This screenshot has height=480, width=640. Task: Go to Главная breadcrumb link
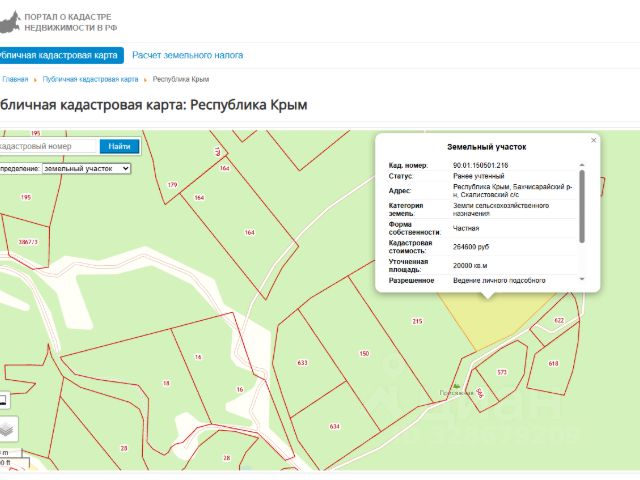(x=15, y=79)
